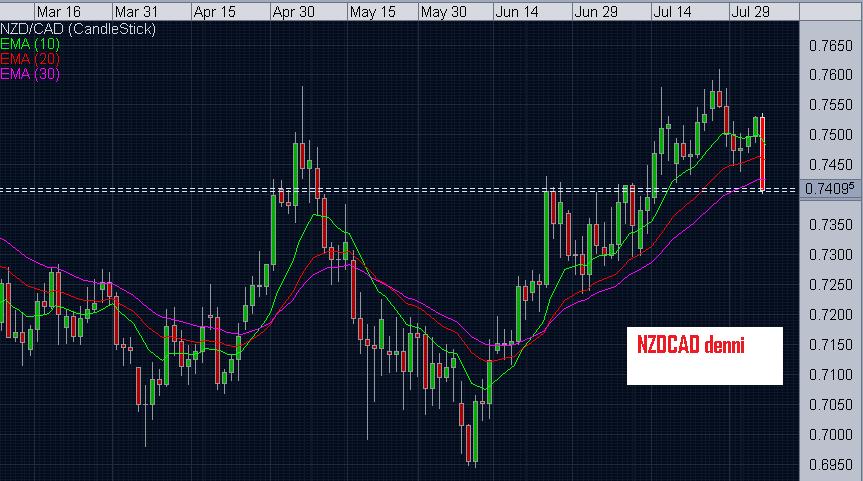Click the 0.7350 price axis value
This screenshot has width=863, height=481.
coord(831,225)
